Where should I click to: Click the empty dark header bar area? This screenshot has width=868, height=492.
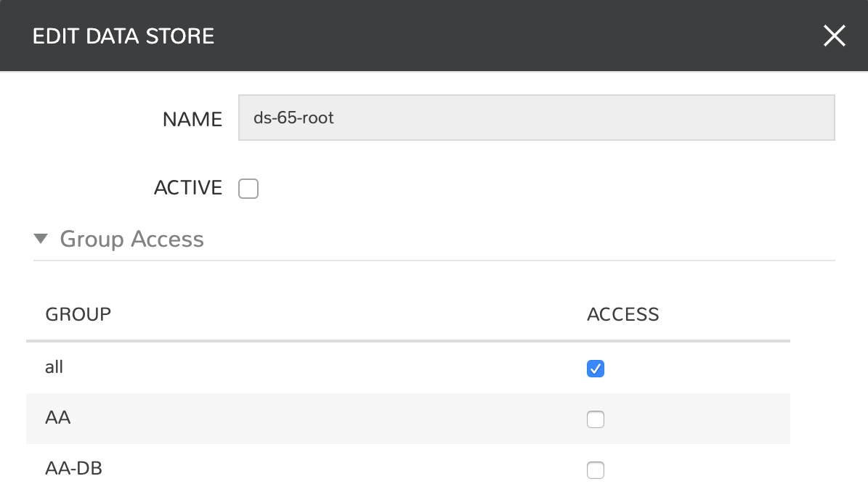pyautogui.click(x=508, y=36)
